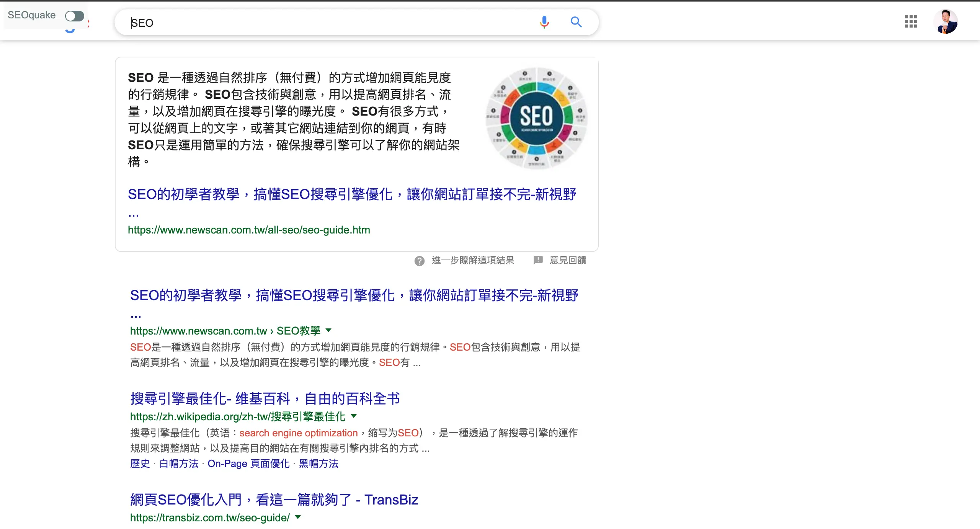980x529 pixels.
Task: Open first organic result SEO的初學者教學 title
Action: (354, 303)
